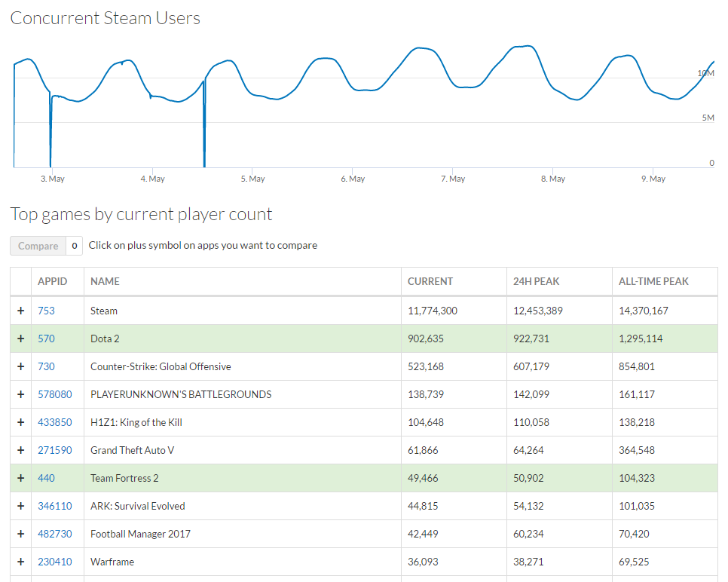Click the plus icon for ARK: Survival Evolved
This screenshot has width=728, height=582.
pos(20,506)
